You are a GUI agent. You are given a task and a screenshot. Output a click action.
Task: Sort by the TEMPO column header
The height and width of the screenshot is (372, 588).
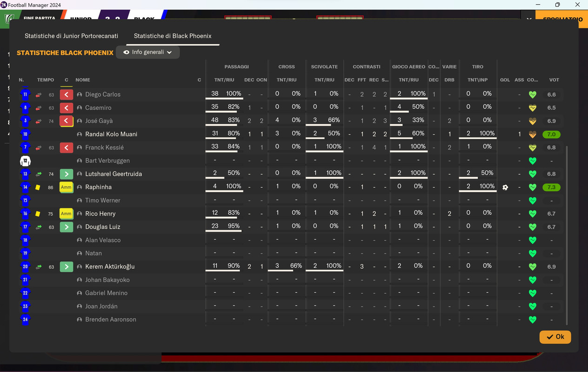click(46, 80)
